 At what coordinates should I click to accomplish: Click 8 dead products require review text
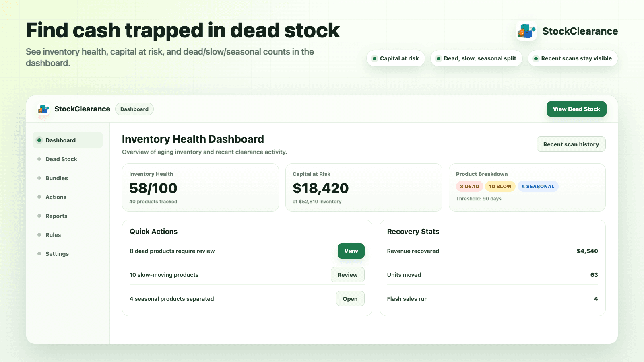click(172, 251)
